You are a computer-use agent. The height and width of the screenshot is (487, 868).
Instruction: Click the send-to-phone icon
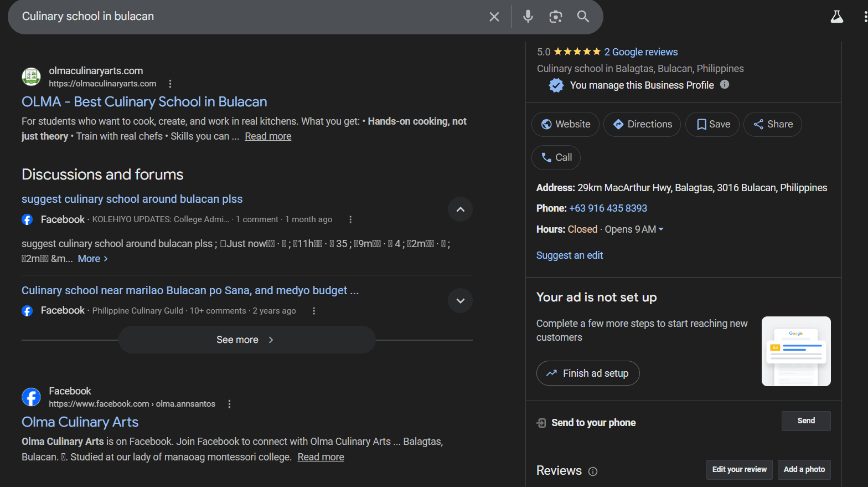tap(541, 423)
